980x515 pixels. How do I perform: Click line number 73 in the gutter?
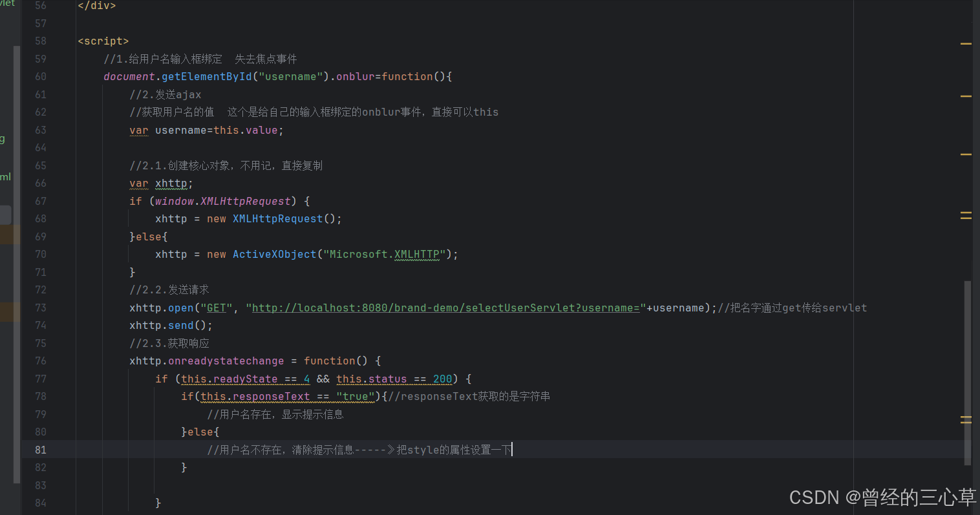[x=41, y=308]
